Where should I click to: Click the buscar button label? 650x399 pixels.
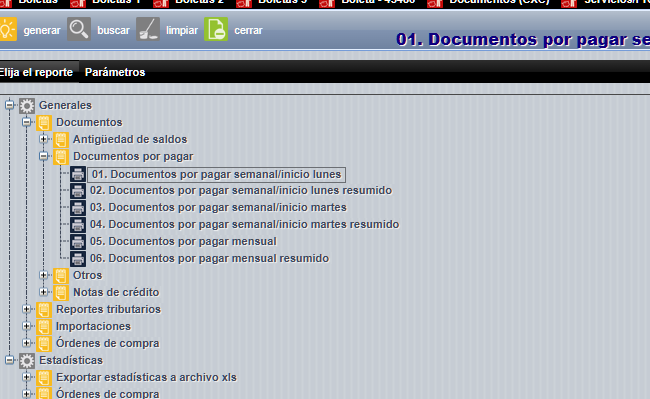(113, 30)
